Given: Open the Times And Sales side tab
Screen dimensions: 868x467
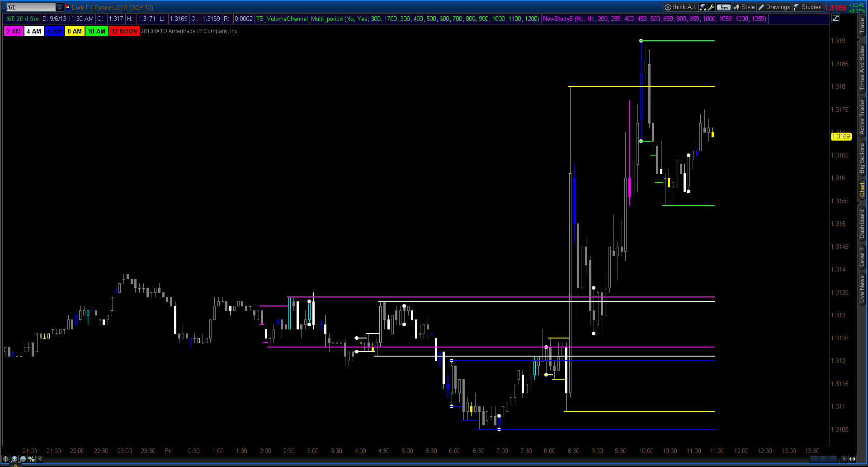Looking at the screenshot, I should pyautogui.click(x=862, y=68).
